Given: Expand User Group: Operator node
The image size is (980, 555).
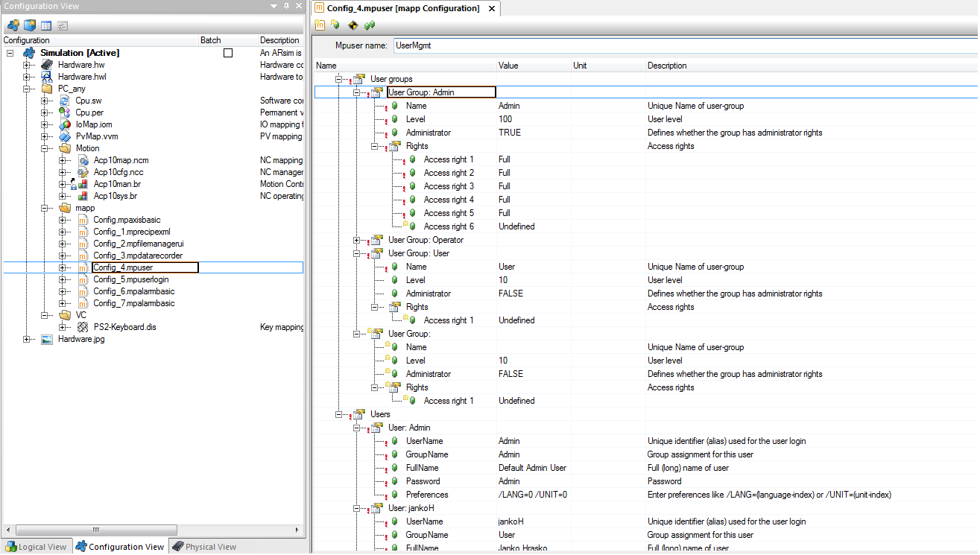Looking at the screenshot, I should click(357, 240).
